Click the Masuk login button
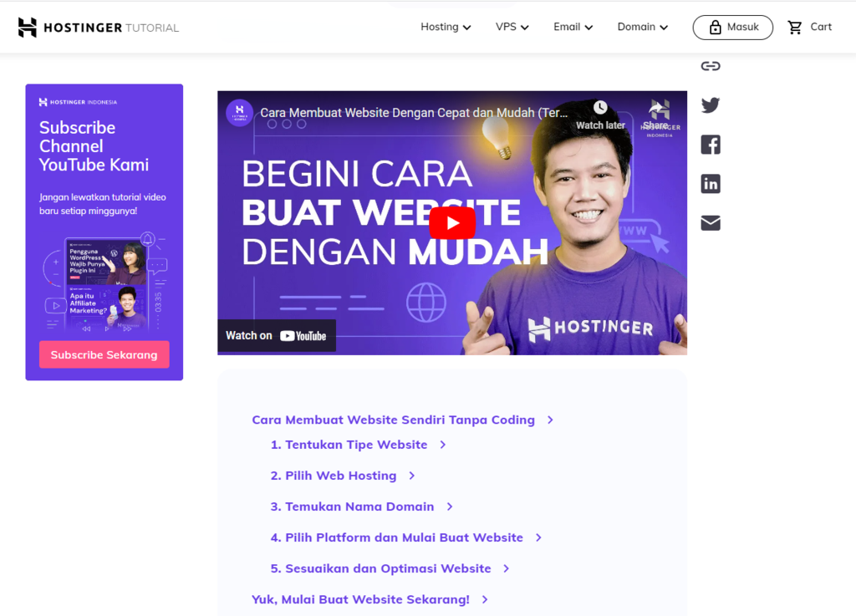 [732, 28]
